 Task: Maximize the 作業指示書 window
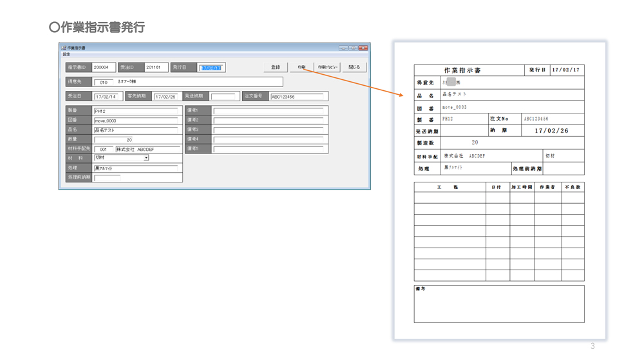click(353, 48)
